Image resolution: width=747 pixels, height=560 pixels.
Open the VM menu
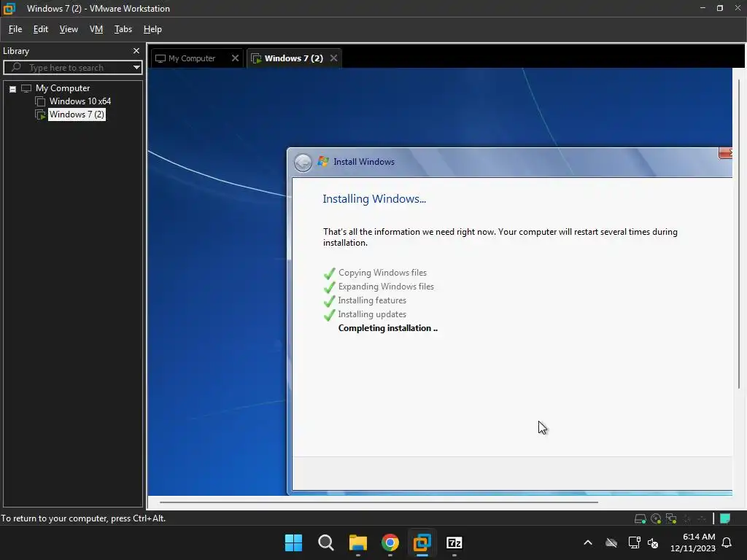(x=96, y=29)
